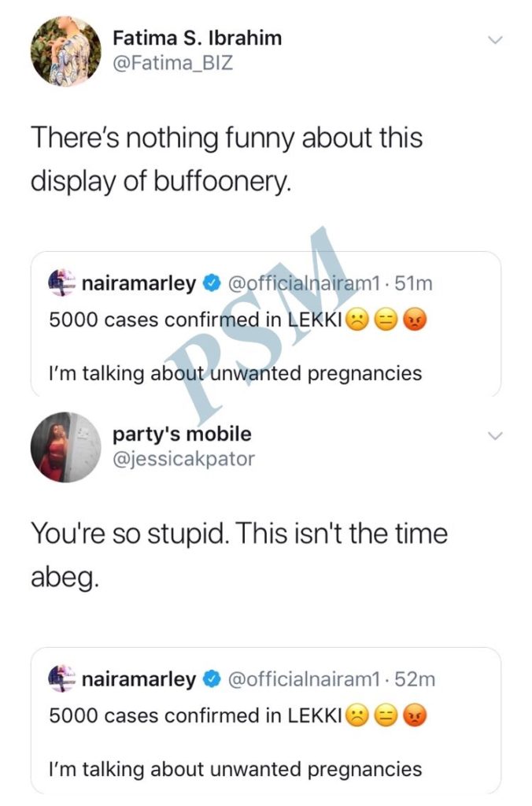Open the Fatima S. Ibrahim display name
The height and width of the screenshot is (806, 532).
click(197, 36)
